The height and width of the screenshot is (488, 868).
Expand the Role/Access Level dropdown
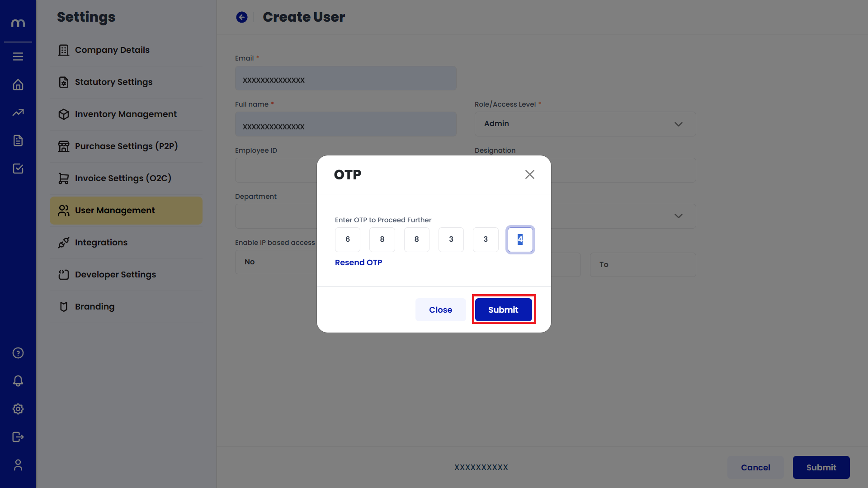coord(585,124)
